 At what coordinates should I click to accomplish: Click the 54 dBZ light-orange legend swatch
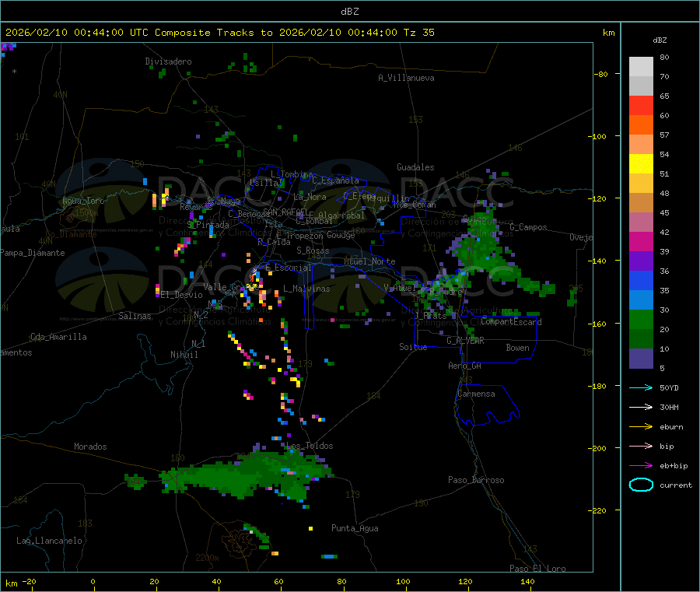click(641, 144)
